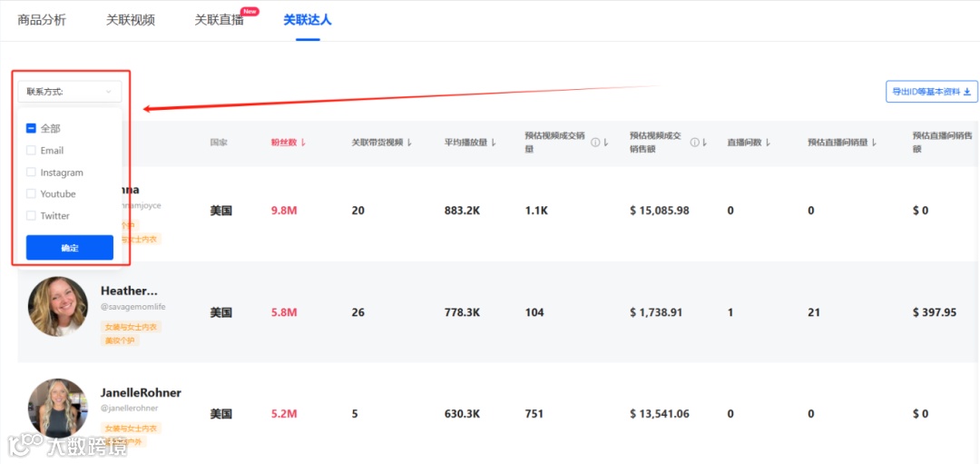Open JanelleRohner's profile avatar
Viewport: 980px width, 464px height.
58,408
